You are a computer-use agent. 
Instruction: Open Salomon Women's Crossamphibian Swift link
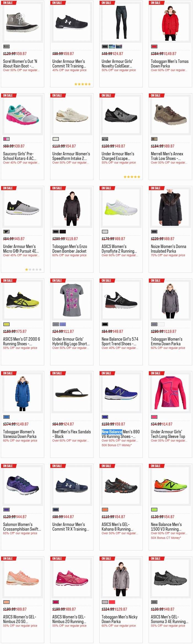pyautogui.click(x=22, y=526)
